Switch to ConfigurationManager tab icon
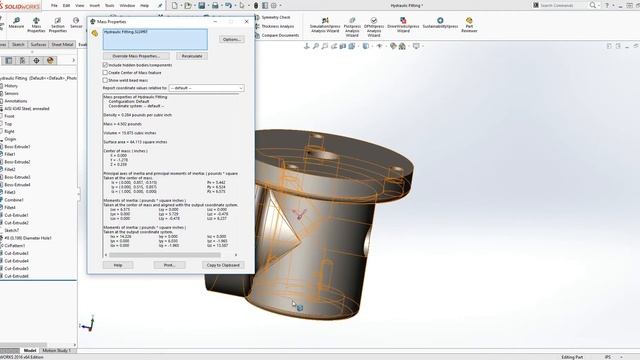Image resolution: width=640 pixels, height=360 pixels. 22,60
